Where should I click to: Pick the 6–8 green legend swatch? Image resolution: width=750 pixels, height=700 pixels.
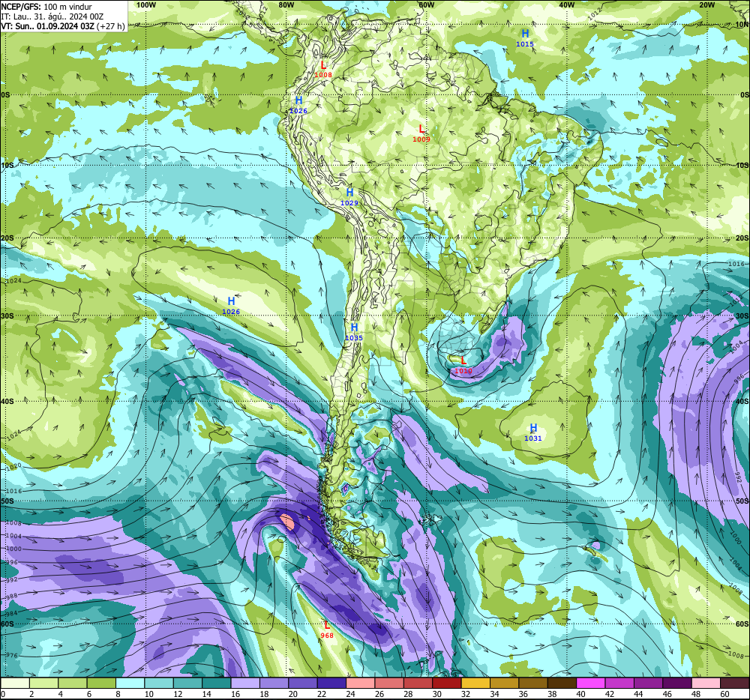click(101, 683)
